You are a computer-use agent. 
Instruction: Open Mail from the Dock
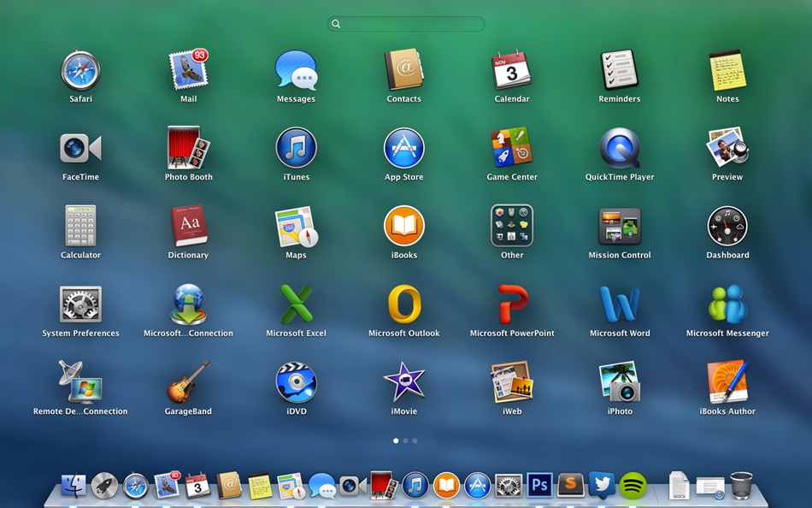click(x=167, y=485)
